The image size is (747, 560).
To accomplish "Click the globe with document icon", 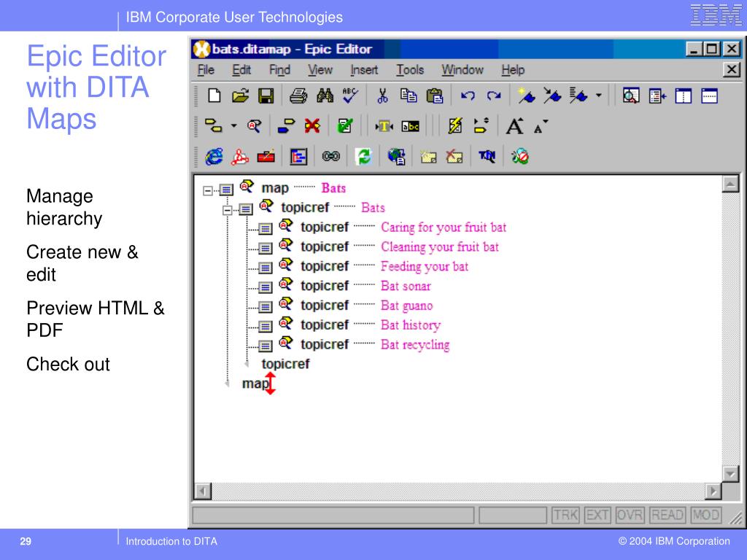I will coord(396,156).
